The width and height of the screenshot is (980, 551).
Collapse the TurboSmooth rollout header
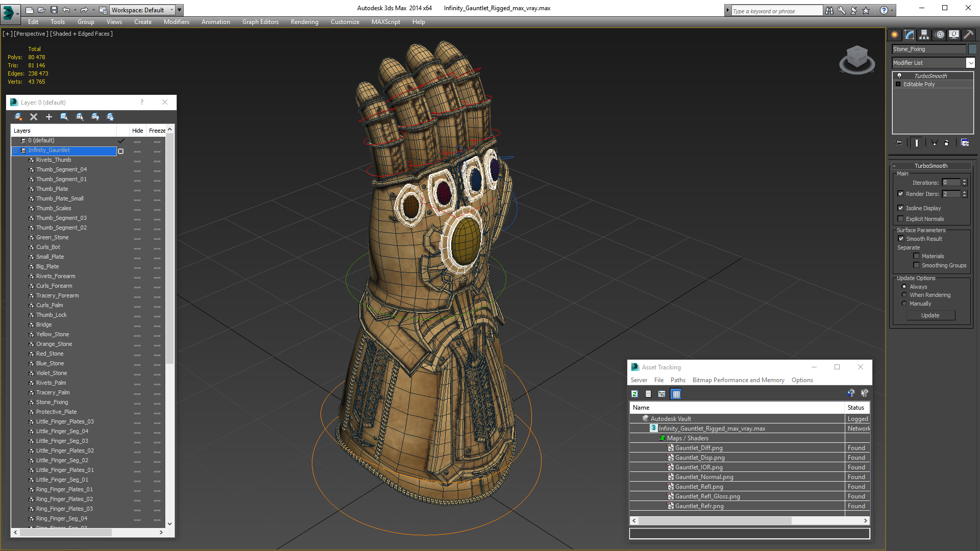pos(931,166)
